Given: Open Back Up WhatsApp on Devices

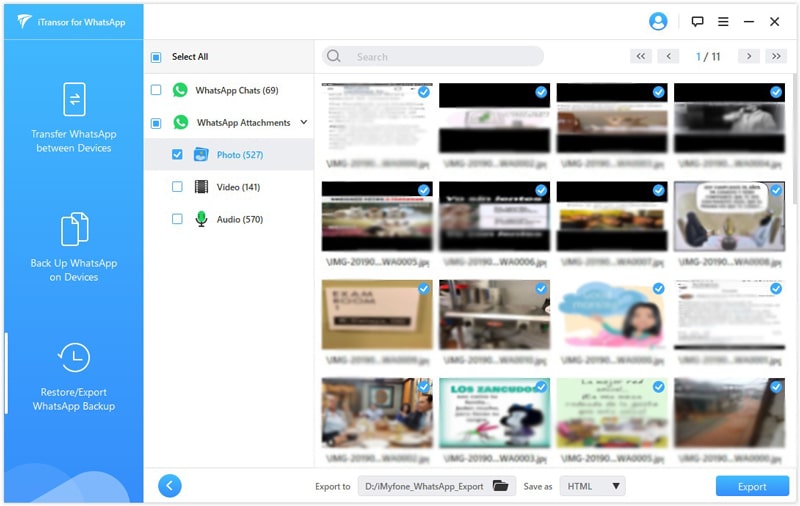Looking at the screenshot, I should (74, 247).
